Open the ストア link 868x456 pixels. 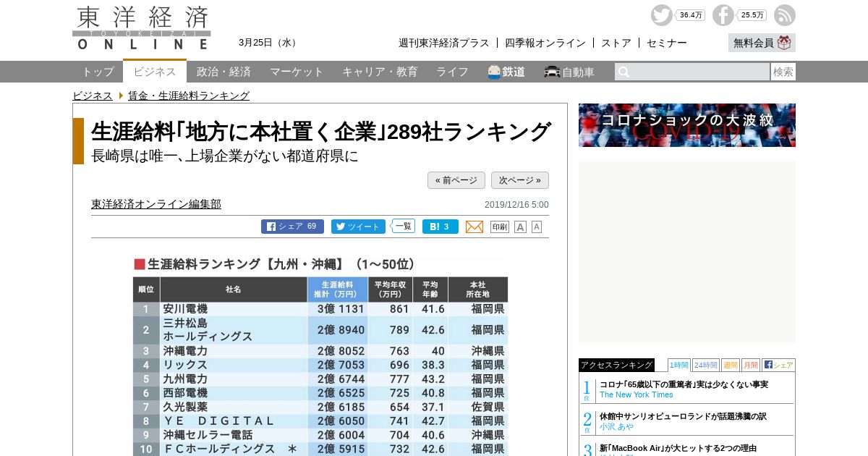[616, 43]
